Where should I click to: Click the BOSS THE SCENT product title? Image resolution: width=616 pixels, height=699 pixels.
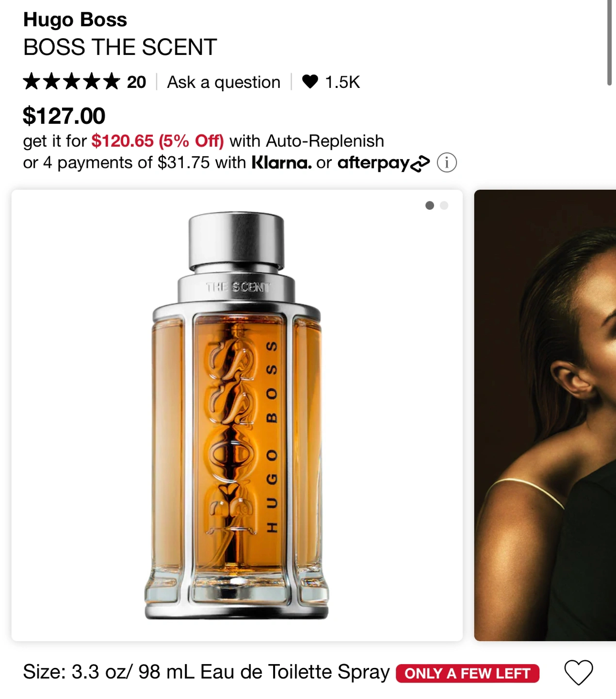(120, 48)
